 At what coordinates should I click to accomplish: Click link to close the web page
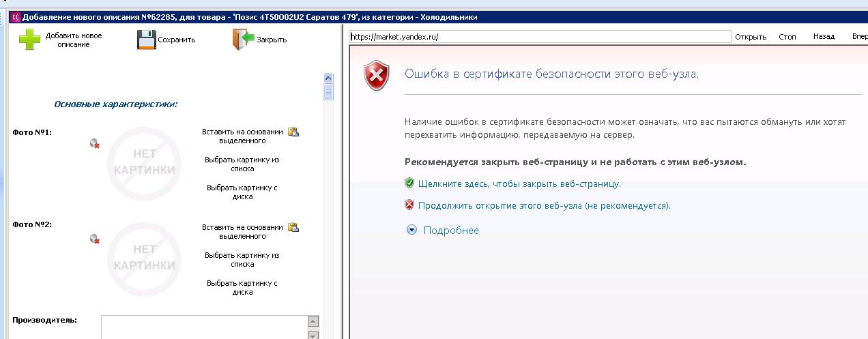tap(519, 184)
